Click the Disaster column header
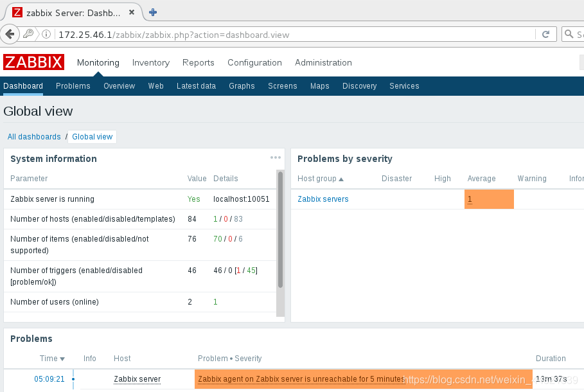This screenshot has height=392, width=584. click(x=396, y=179)
